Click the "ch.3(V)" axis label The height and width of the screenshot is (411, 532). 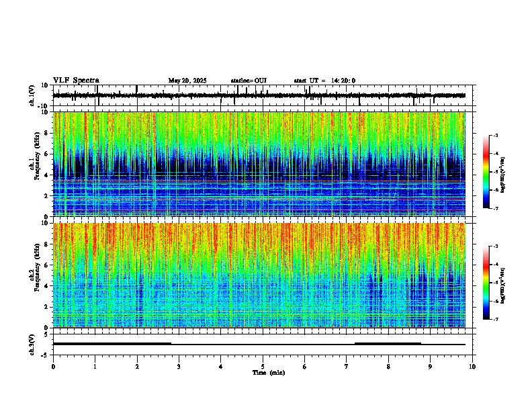(x=32, y=345)
